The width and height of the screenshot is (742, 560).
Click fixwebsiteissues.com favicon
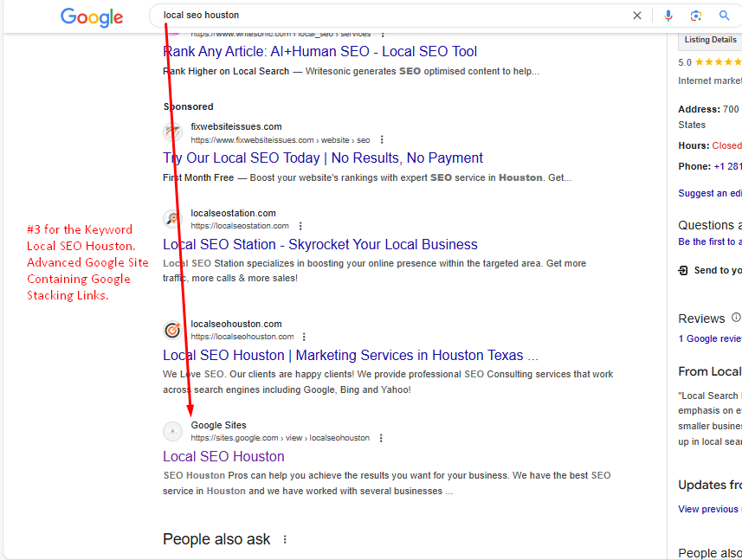[172, 132]
